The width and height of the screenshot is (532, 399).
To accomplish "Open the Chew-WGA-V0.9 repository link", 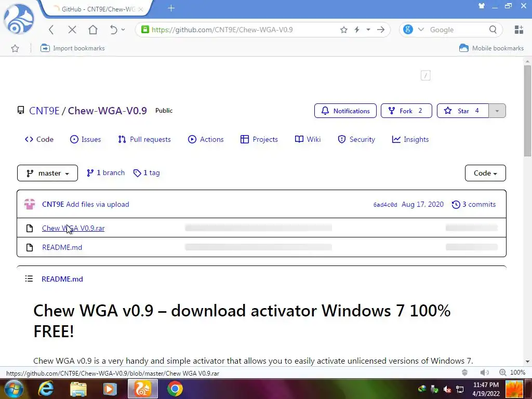I will pyautogui.click(x=107, y=111).
